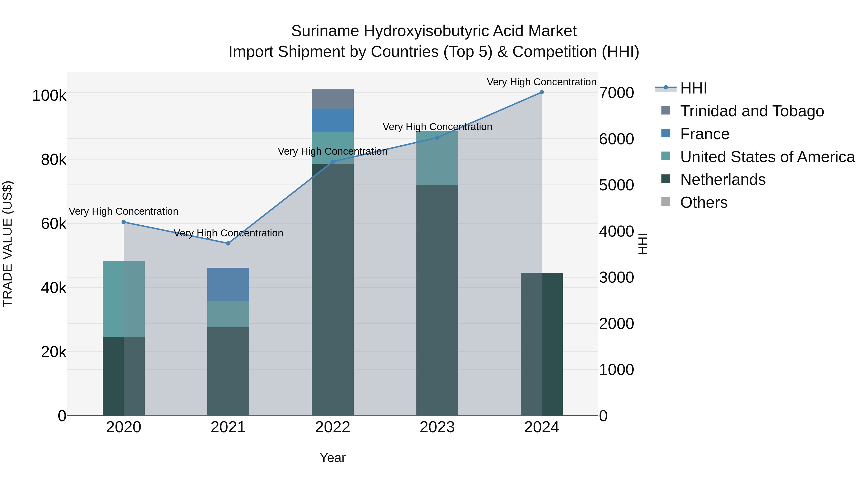The height and width of the screenshot is (488, 868).
Task: Click the 4000 HHI axis tick
Action: (x=617, y=232)
